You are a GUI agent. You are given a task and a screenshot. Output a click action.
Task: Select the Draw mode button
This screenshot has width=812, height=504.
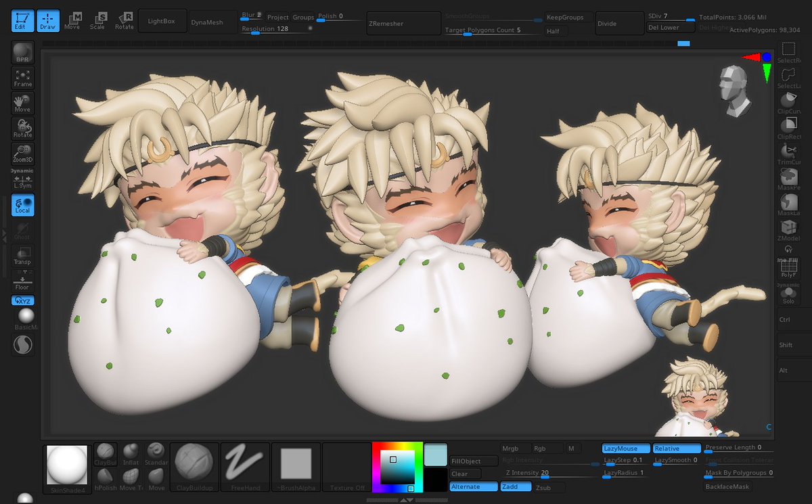[47, 20]
